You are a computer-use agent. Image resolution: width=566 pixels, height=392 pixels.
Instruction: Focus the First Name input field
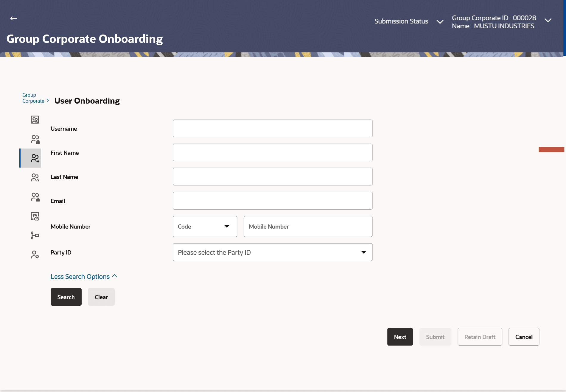tap(273, 153)
